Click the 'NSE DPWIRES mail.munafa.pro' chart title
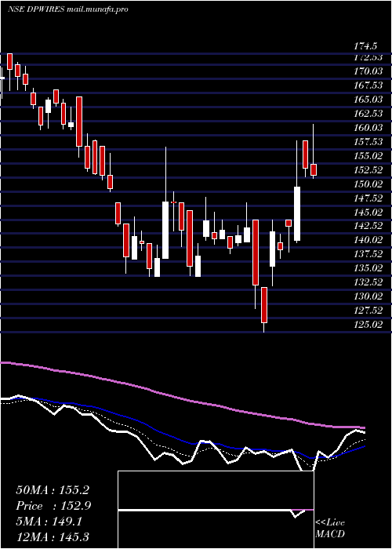This screenshot has width=392, height=549. tap(67, 9)
